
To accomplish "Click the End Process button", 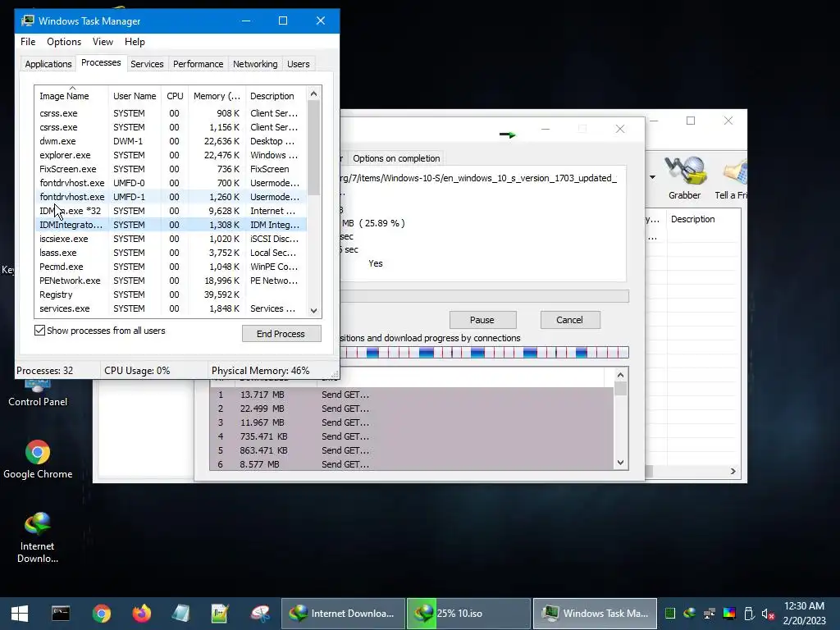I will coord(281,334).
